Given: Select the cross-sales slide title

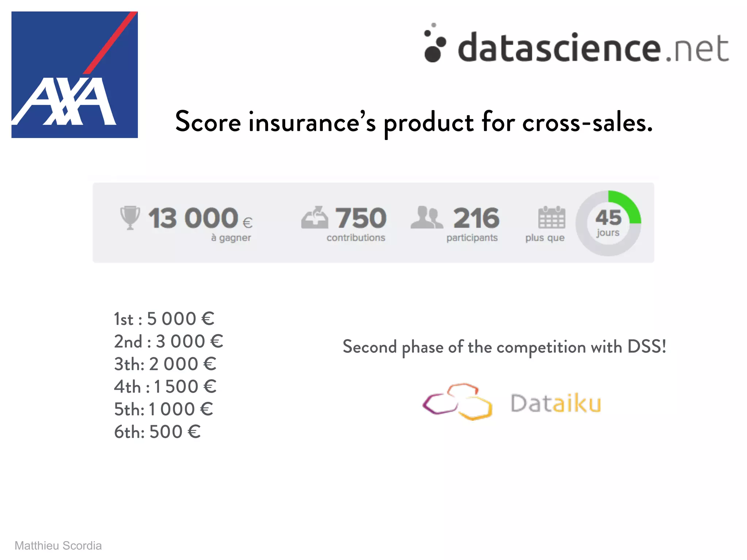Looking at the screenshot, I should pos(414,122).
